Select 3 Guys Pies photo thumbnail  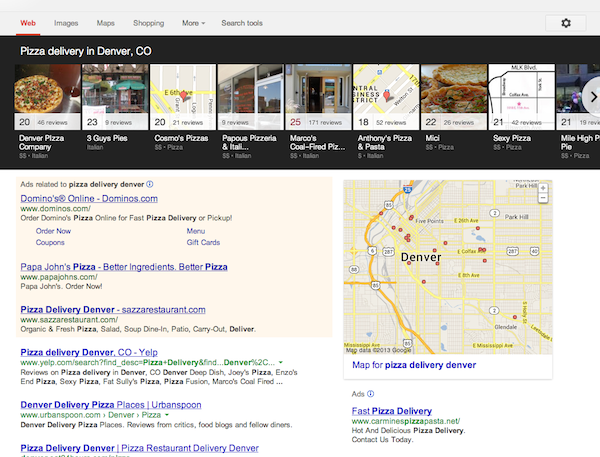(x=115, y=97)
